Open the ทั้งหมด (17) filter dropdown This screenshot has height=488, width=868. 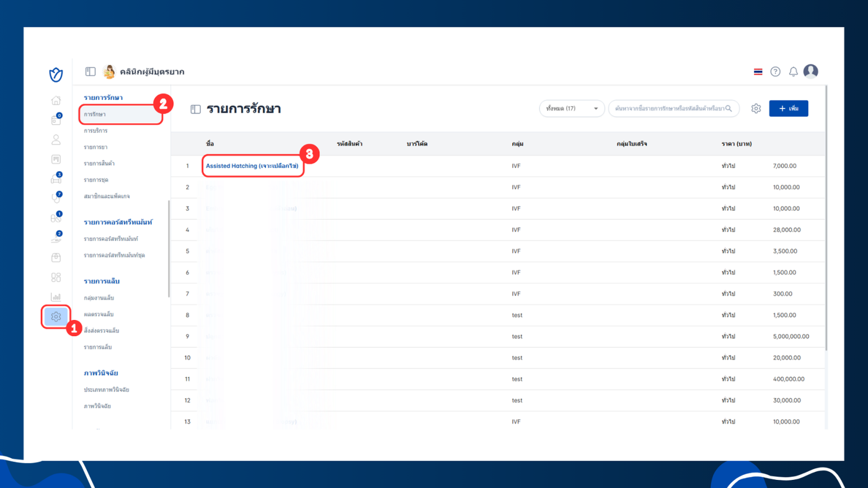click(572, 109)
